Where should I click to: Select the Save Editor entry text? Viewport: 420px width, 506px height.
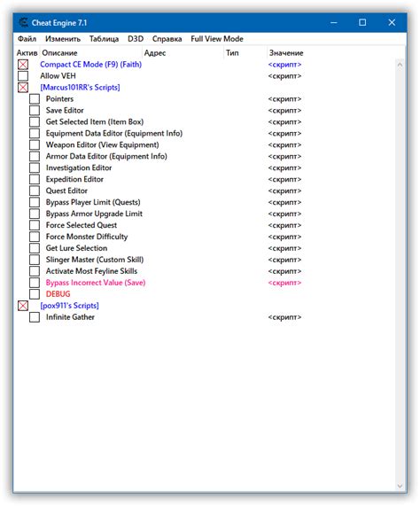65,111
